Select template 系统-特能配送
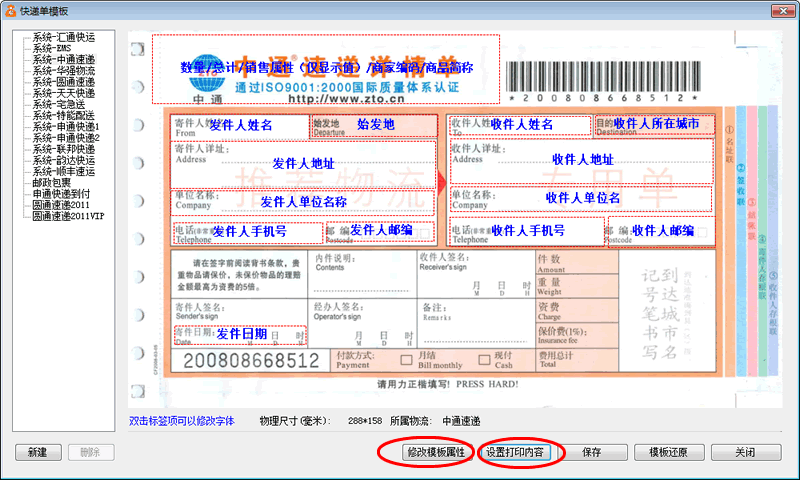Screen dimensions: 800x480 [63, 116]
